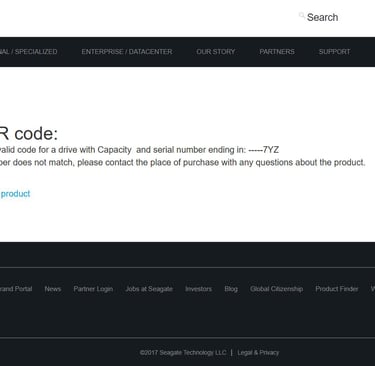The image size is (375, 366).
Task: View Jobs at Seagate
Action: (149, 289)
